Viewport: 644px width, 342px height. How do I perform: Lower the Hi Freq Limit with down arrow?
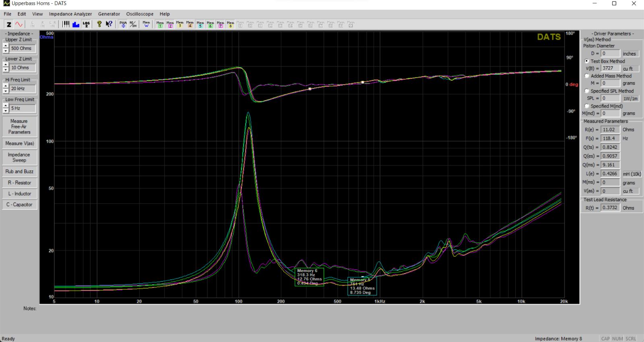click(6, 91)
